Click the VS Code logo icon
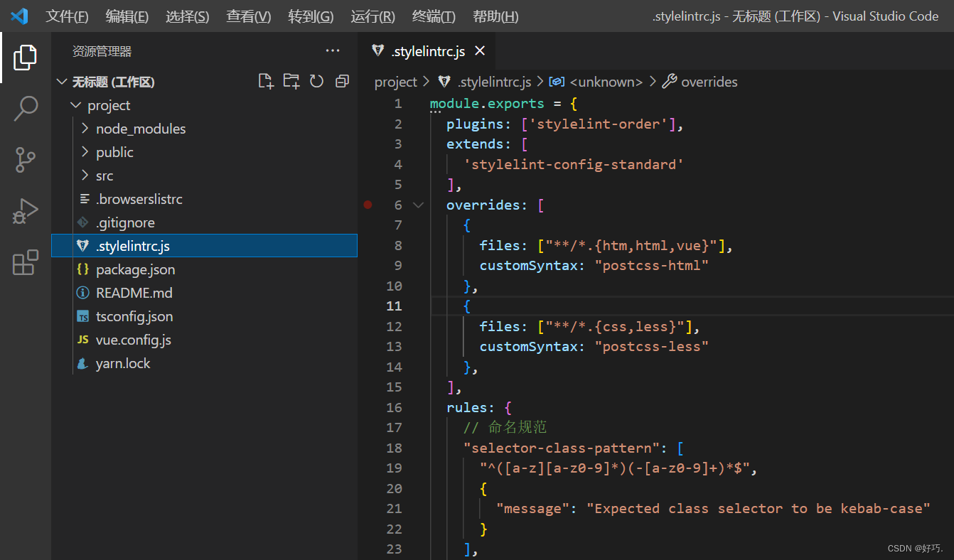Image resolution: width=954 pixels, height=560 pixels. point(19,16)
